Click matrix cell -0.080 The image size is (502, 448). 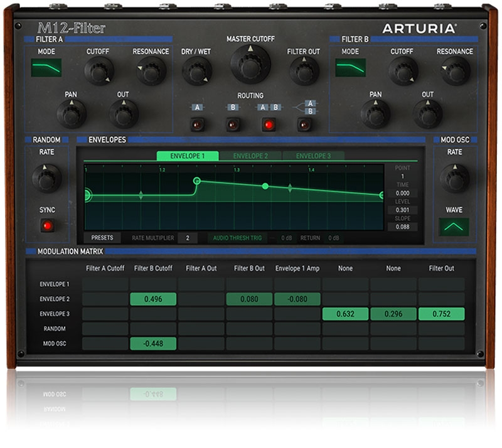pos(297,299)
